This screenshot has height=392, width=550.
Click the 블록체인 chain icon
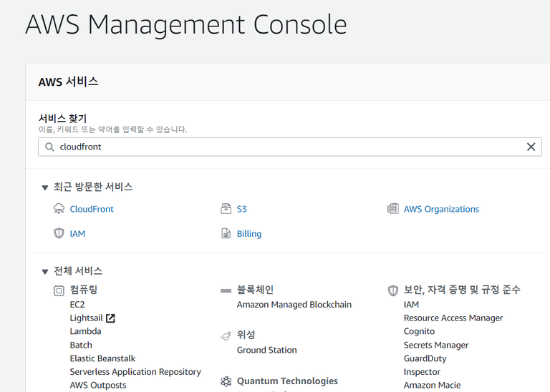(226, 290)
